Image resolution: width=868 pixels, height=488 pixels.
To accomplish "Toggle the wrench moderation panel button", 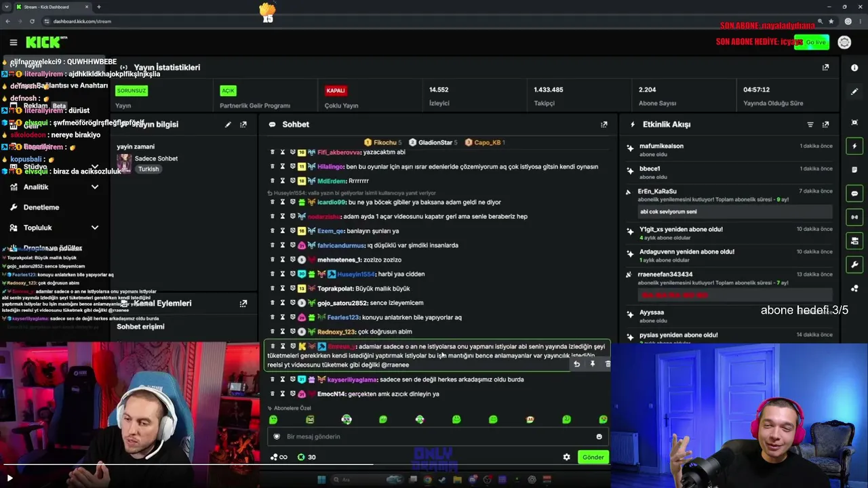I will pyautogui.click(x=854, y=264).
